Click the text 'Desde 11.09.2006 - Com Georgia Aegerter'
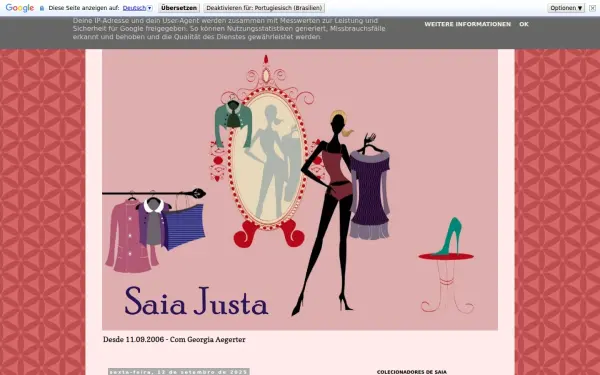This screenshot has height=375, width=600. 174,339
